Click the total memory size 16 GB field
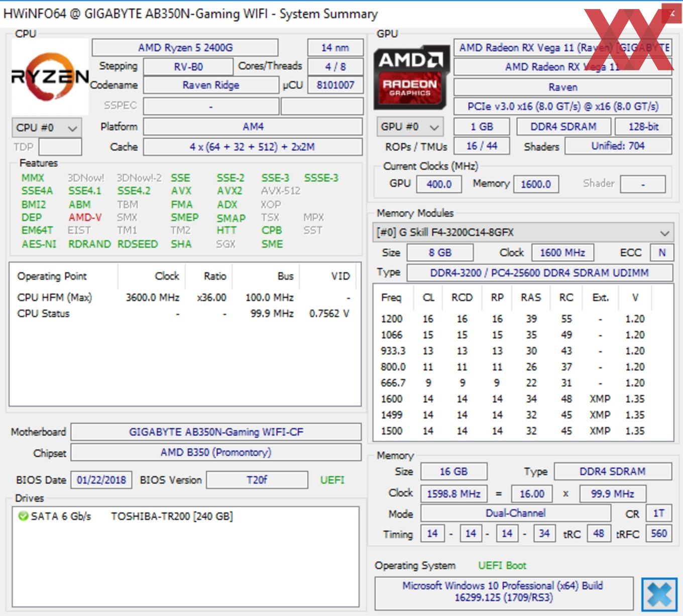The width and height of the screenshot is (683, 616). tap(453, 472)
